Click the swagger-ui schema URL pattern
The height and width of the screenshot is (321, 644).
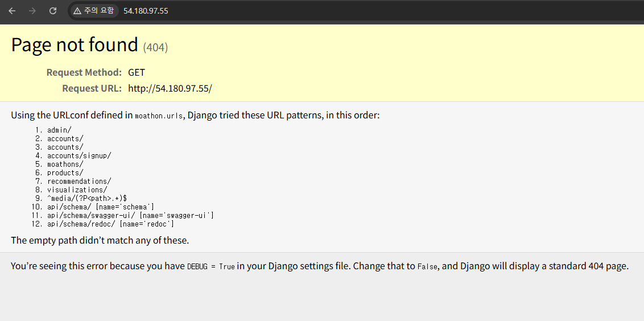[x=130, y=215]
